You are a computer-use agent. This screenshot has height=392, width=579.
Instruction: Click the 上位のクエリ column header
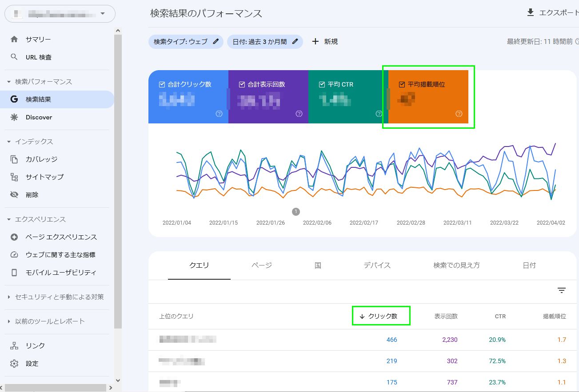click(176, 317)
